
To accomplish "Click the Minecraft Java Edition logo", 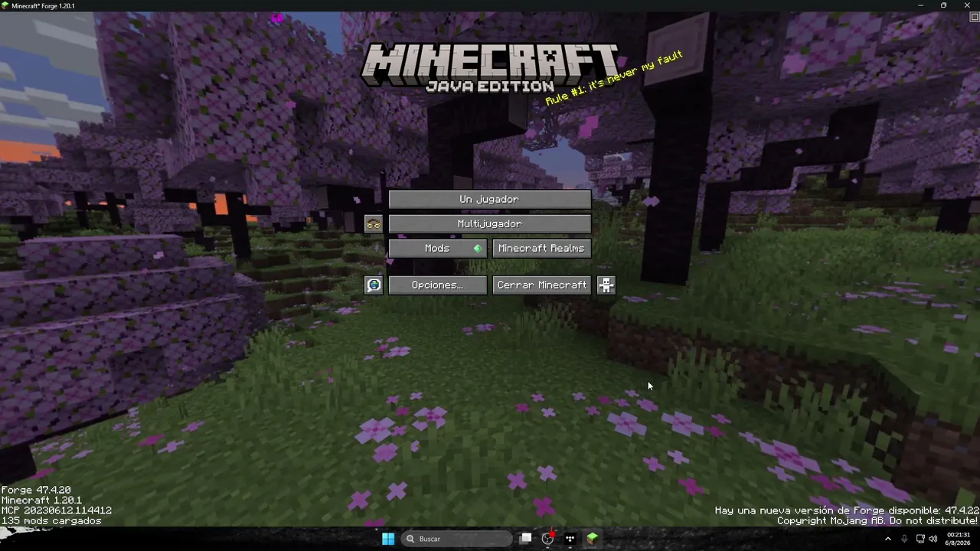I will click(490, 69).
